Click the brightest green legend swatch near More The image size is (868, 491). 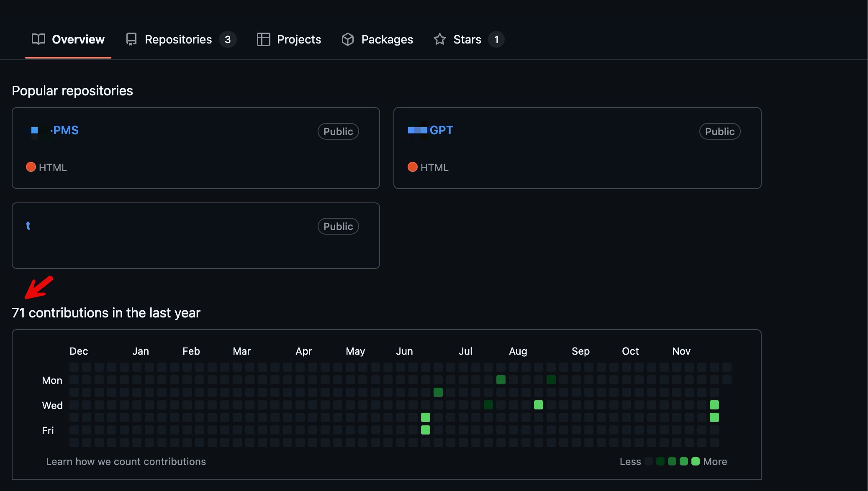pos(696,461)
